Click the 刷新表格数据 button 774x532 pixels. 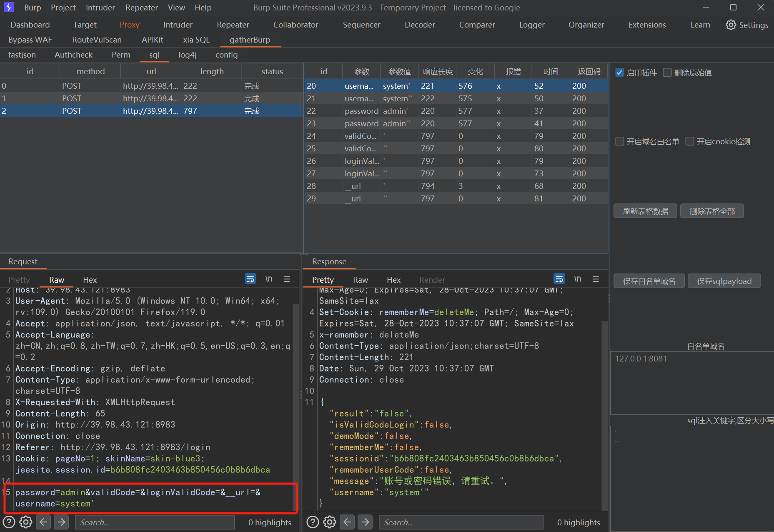tap(645, 211)
